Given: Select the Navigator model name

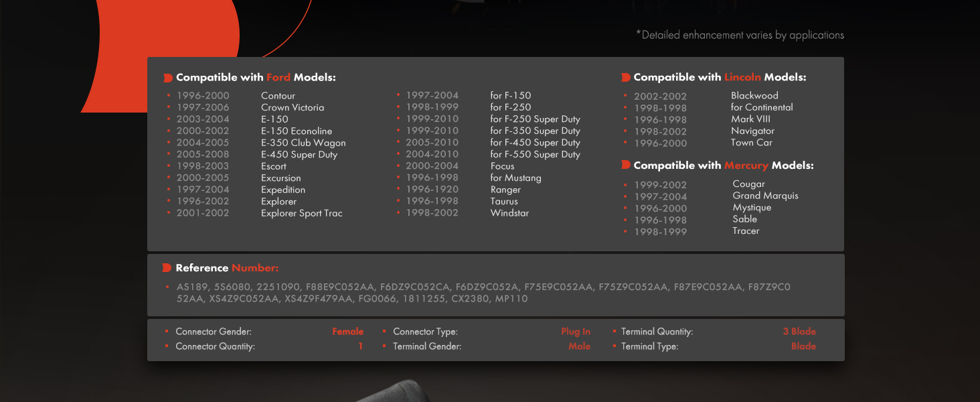Looking at the screenshot, I should tap(752, 131).
